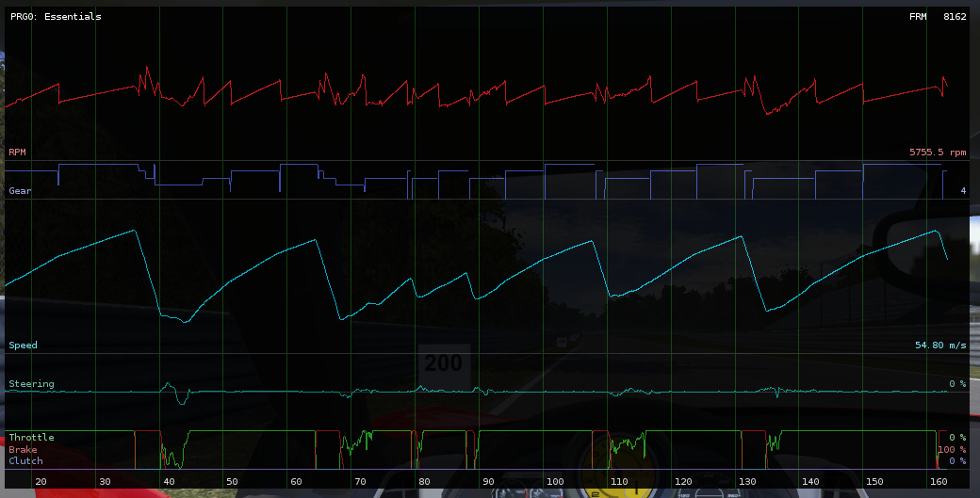Screen dimensions: 980x498
Task: Click the Brake channel label
Action: pyautogui.click(x=24, y=450)
